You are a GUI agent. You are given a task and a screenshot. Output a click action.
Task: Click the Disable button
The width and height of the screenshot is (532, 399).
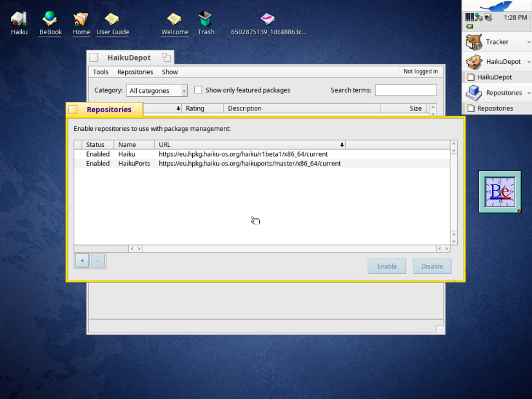(x=432, y=266)
